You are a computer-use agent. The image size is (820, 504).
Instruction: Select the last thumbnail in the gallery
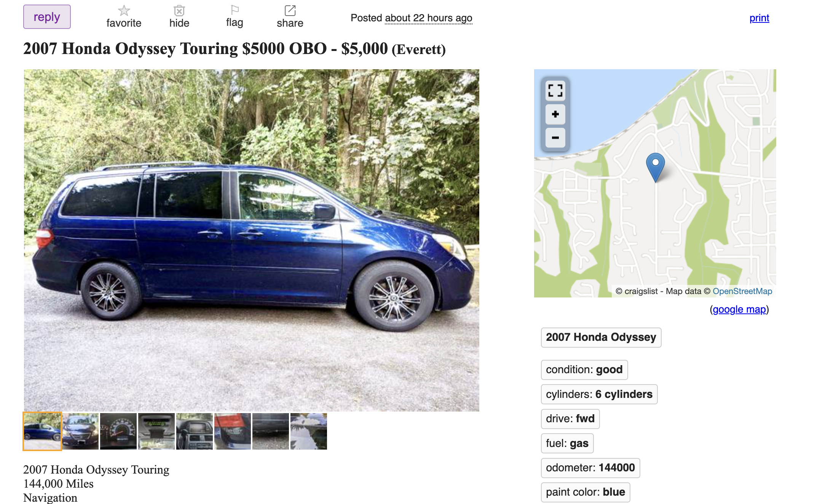(x=309, y=431)
